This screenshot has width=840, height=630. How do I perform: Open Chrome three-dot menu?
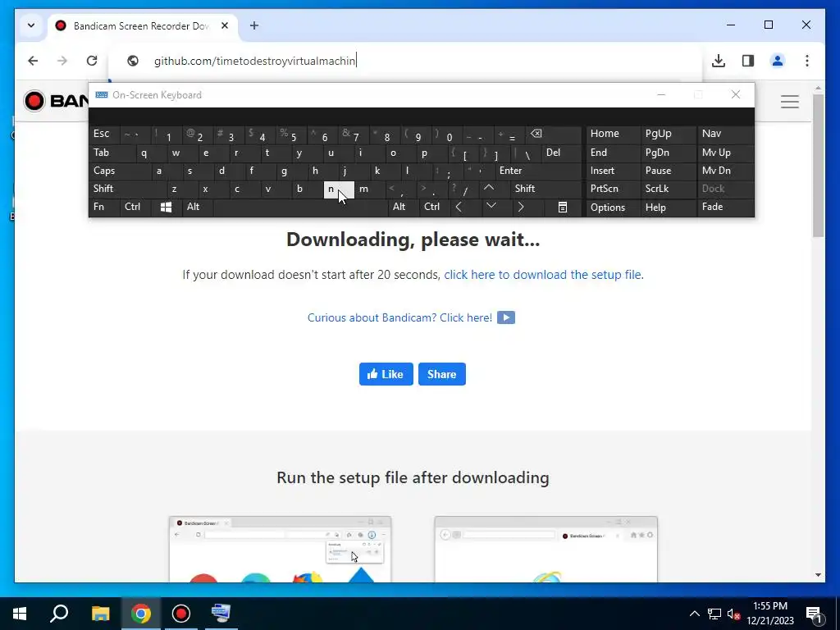click(x=807, y=61)
